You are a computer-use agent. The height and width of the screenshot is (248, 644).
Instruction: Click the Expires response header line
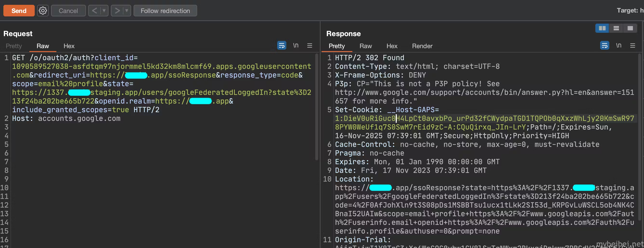coord(417,162)
